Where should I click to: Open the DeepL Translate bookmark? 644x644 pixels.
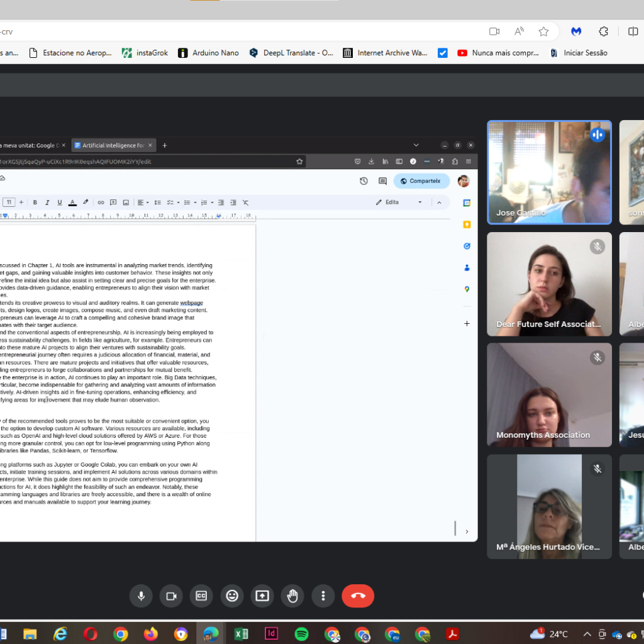[x=291, y=53]
